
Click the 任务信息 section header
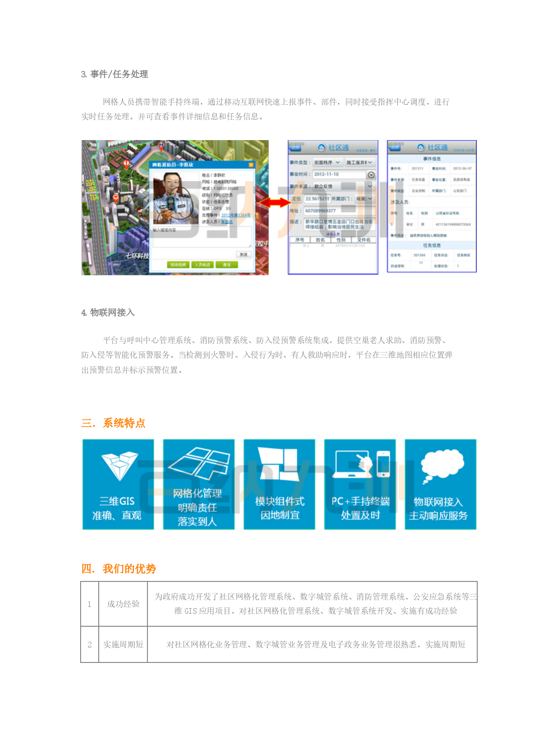432,245
